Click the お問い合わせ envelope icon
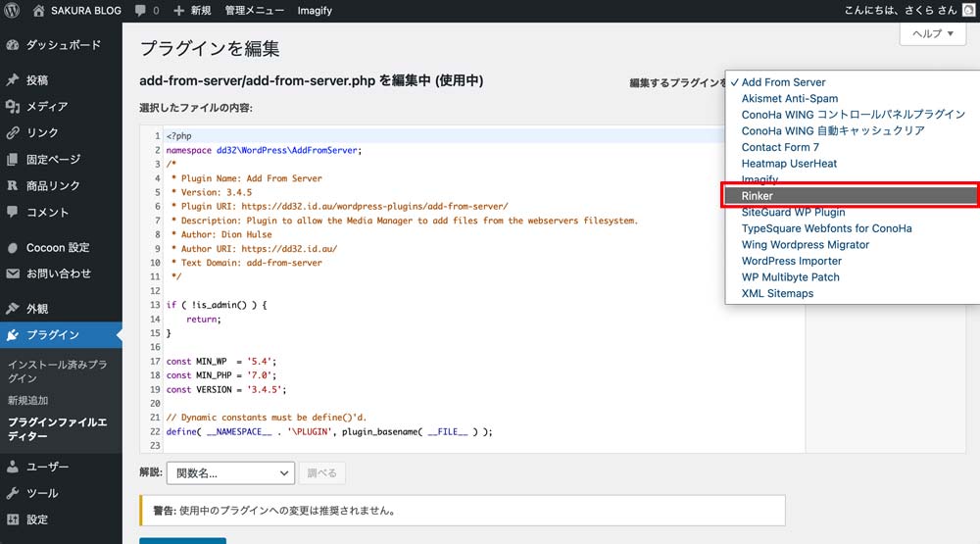 coord(13,273)
